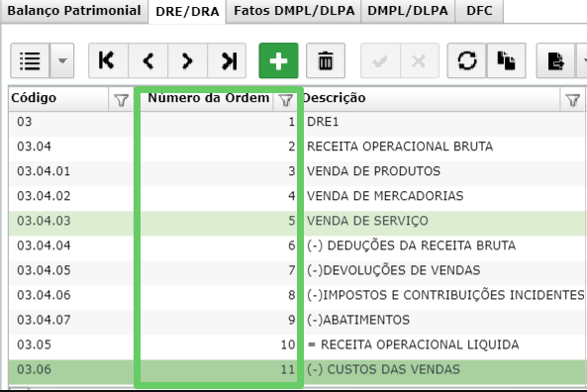587x392 pixels.
Task: Click VENDA DE SERVIÇO row
Action: click(x=367, y=221)
